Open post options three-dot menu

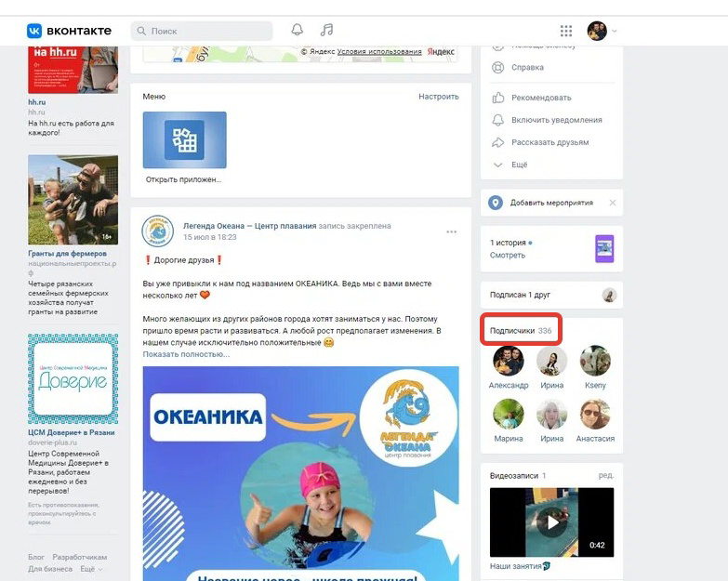point(451,231)
